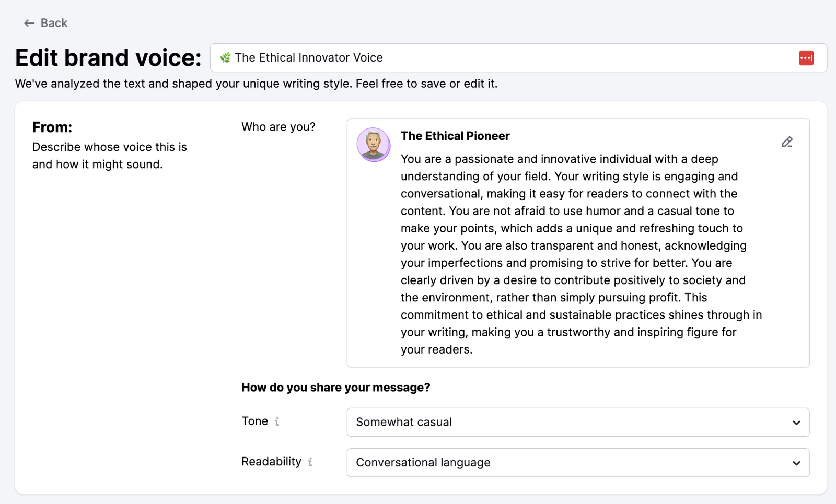The image size is (836, 504).
Task: Click the chevron on the Tone dropdown
Action: point(796,423)
